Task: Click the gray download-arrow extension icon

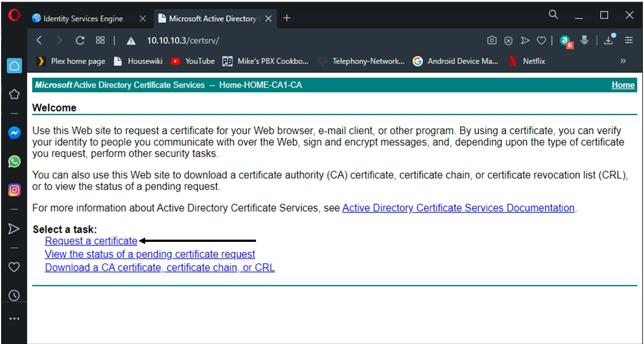Action: (x=584, y=40)
